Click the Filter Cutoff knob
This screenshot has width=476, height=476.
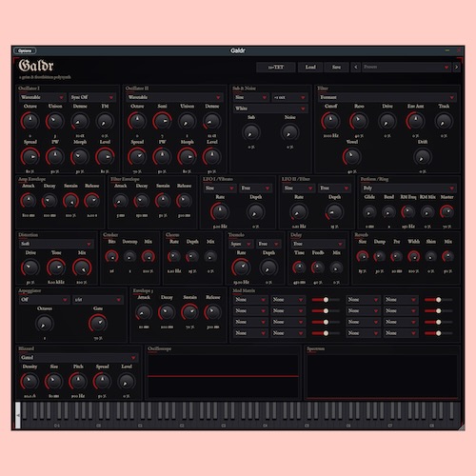point(330,121)
